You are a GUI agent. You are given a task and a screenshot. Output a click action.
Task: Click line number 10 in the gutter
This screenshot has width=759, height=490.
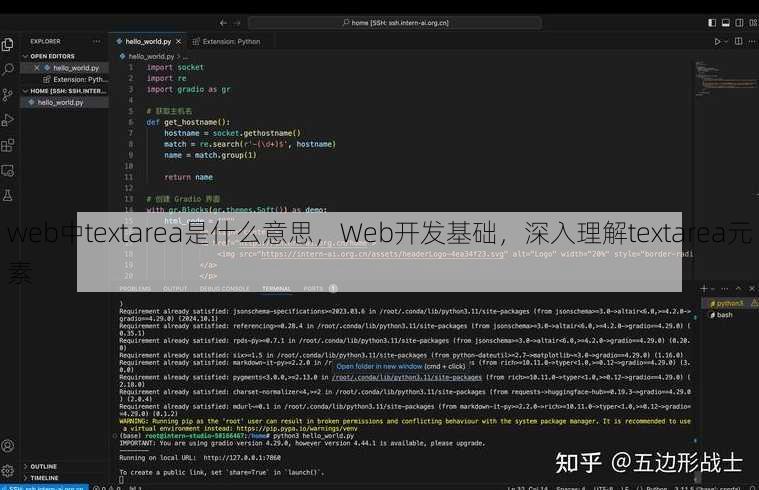tap(129, 166)
